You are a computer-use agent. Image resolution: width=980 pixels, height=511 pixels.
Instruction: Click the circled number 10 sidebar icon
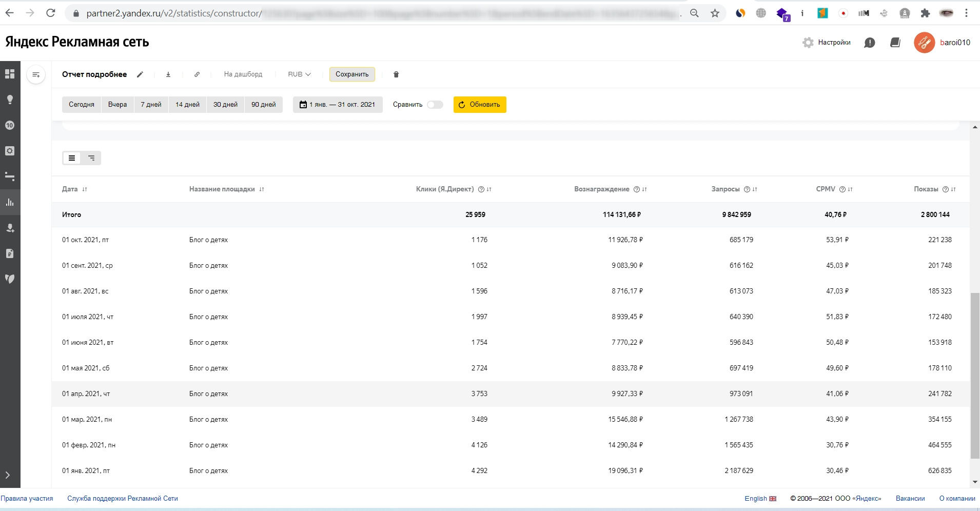(x=10, y=125)
